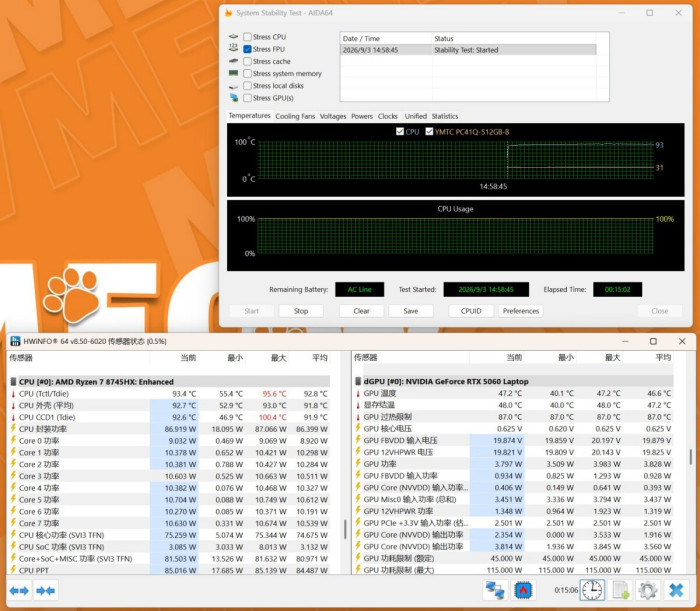Click the monitor icon beside Stress GPU(s)
The image size is (700, 611).
coord(233,98)
